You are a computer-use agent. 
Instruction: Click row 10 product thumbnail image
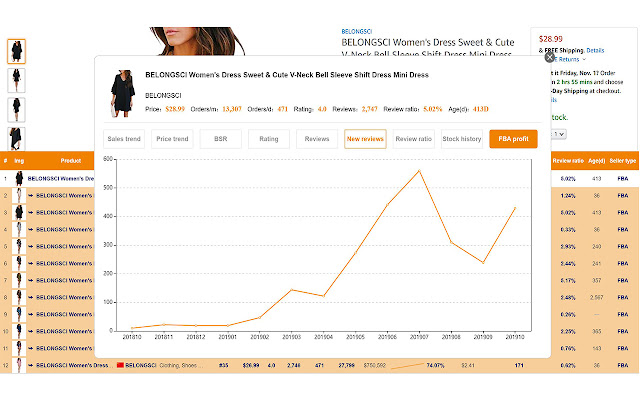pyautogui.click(x=19, y=331)
